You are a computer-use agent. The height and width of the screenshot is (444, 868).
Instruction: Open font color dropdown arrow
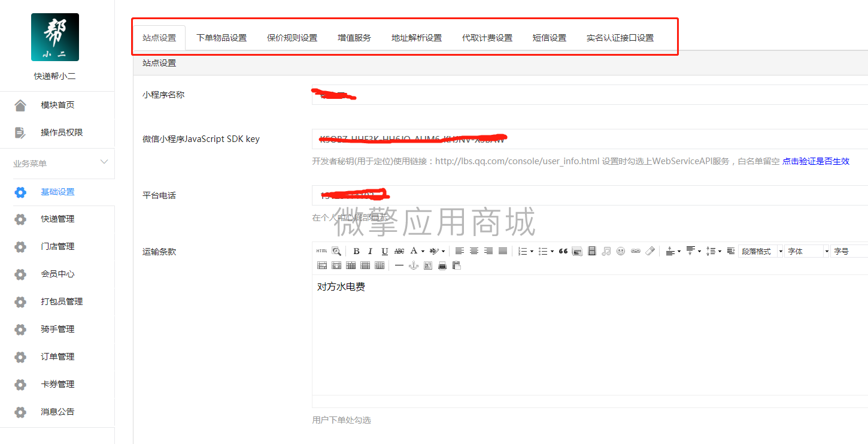(x=423, y=251)
